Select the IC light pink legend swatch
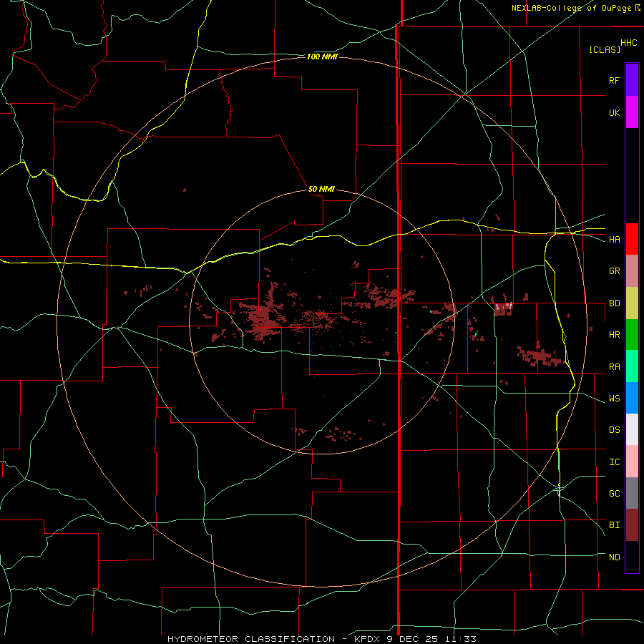Image resolution: width=644 pixels, height=644 pixels. 632,462
